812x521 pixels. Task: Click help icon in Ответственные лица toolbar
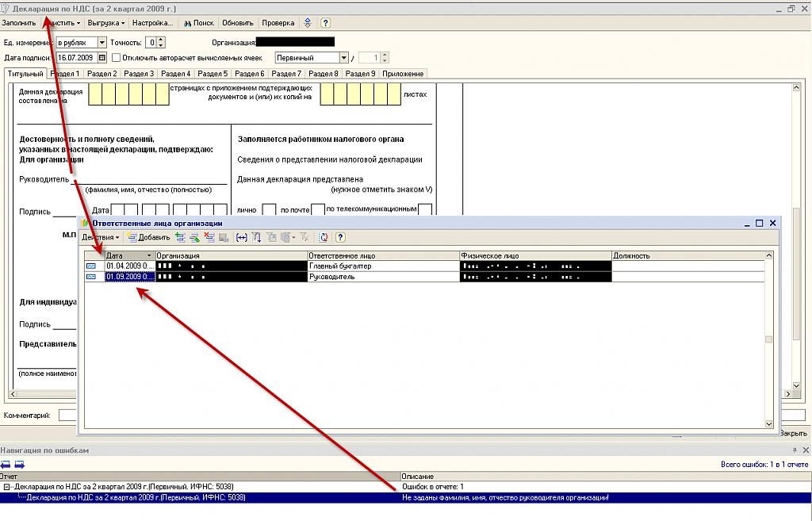coord(340,237)
